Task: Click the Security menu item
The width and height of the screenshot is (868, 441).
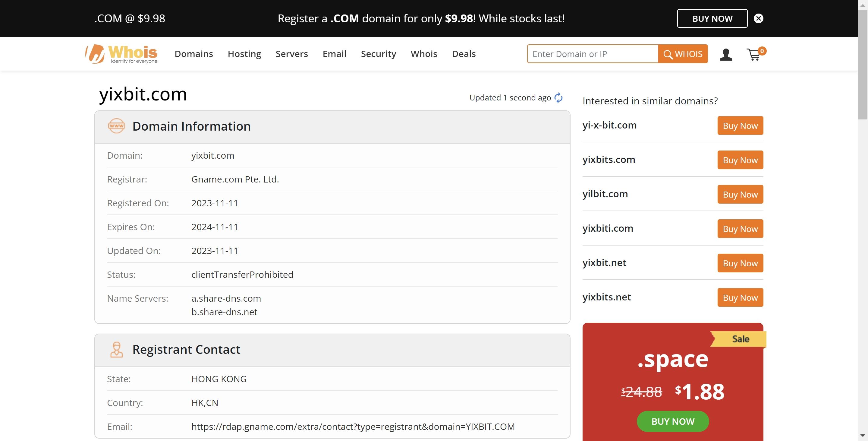Action: 378,53
